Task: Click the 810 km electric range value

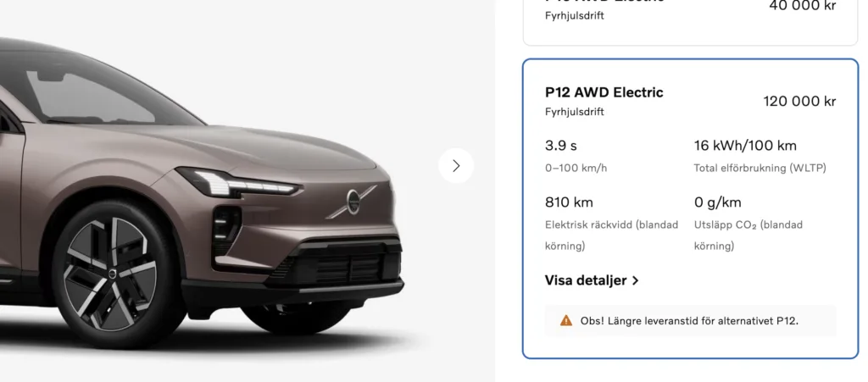Action: (x=569, y=202)
